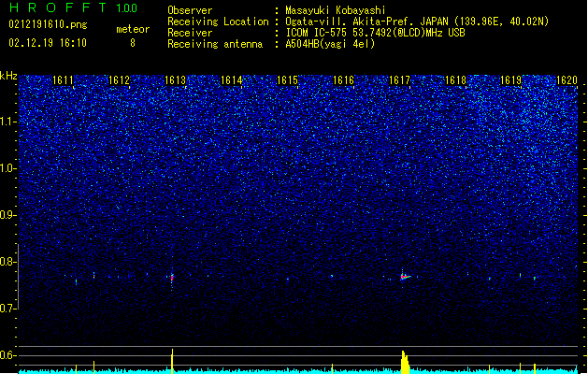This screenshot has height=374, width=588.
Task: Click the time axis label 1611
Action: (x=63, y=80)
